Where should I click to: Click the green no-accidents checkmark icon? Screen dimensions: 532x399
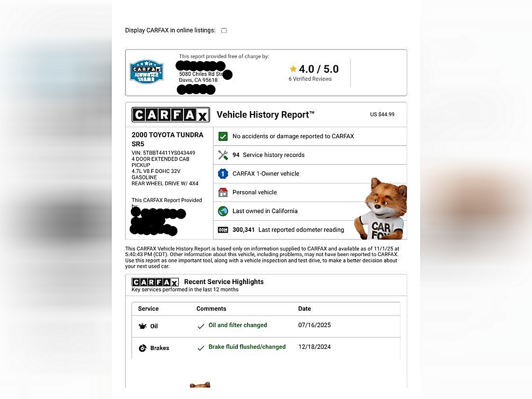(223, 136)
